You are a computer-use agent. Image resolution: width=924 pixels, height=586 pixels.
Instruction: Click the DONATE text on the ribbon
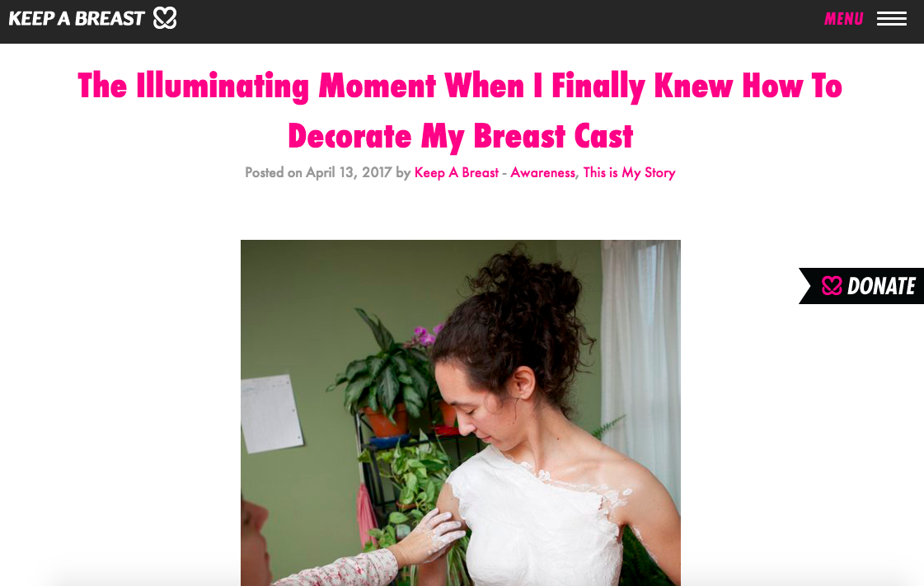tap(881, 286)
